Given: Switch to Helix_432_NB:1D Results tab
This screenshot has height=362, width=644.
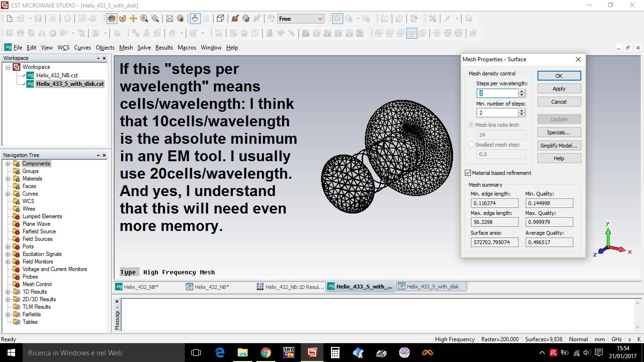Looking at the screenshot, I should [x=290, y=287].
